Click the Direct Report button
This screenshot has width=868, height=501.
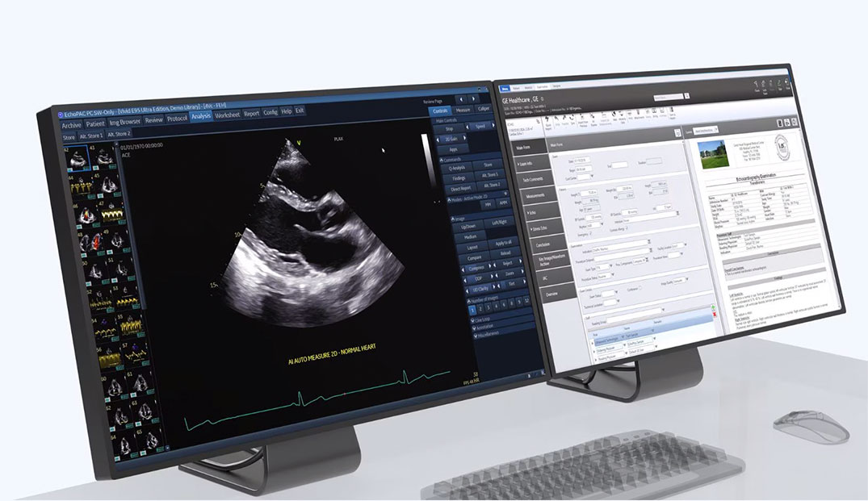pyautogui.click(x=459, y=189)
